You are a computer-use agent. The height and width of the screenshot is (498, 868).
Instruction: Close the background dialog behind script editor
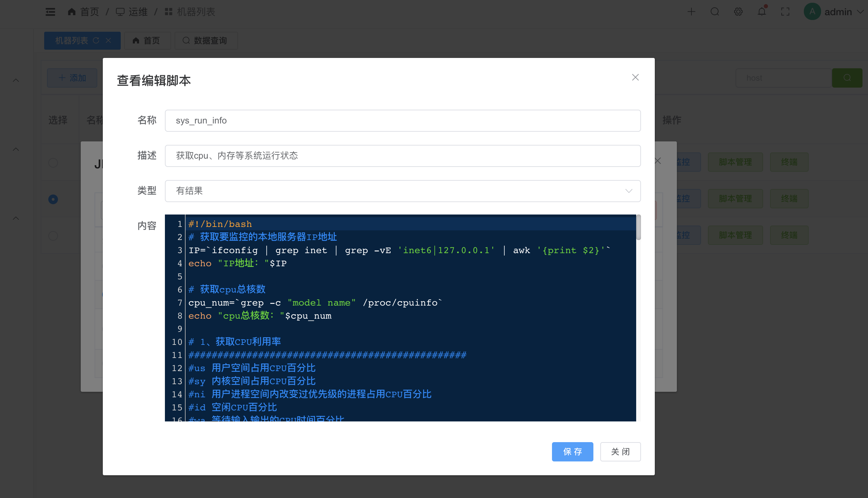point(658,161)
